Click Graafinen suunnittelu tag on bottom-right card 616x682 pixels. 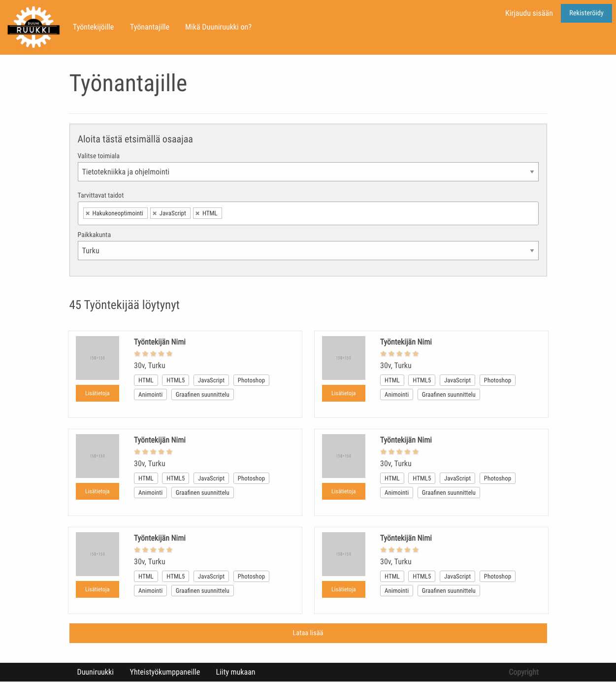[x=449, y=591]
